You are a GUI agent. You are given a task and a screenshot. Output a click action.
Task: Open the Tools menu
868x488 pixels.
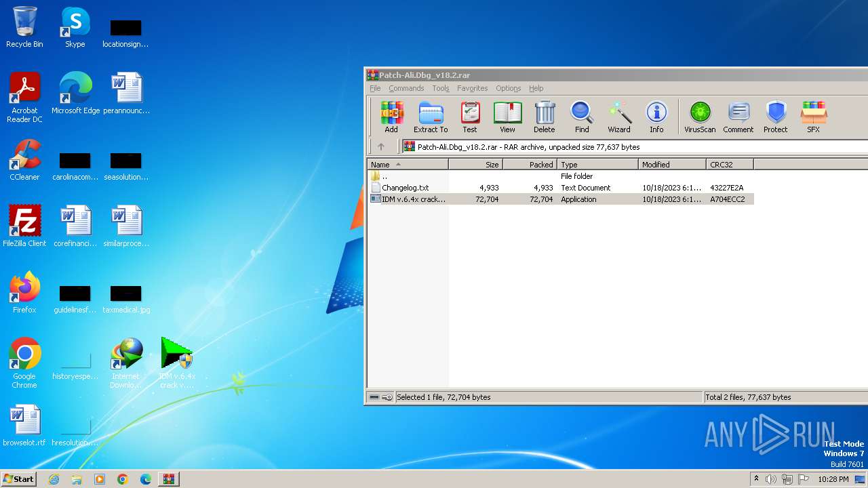pyautogui.click(x=441, y=88)
